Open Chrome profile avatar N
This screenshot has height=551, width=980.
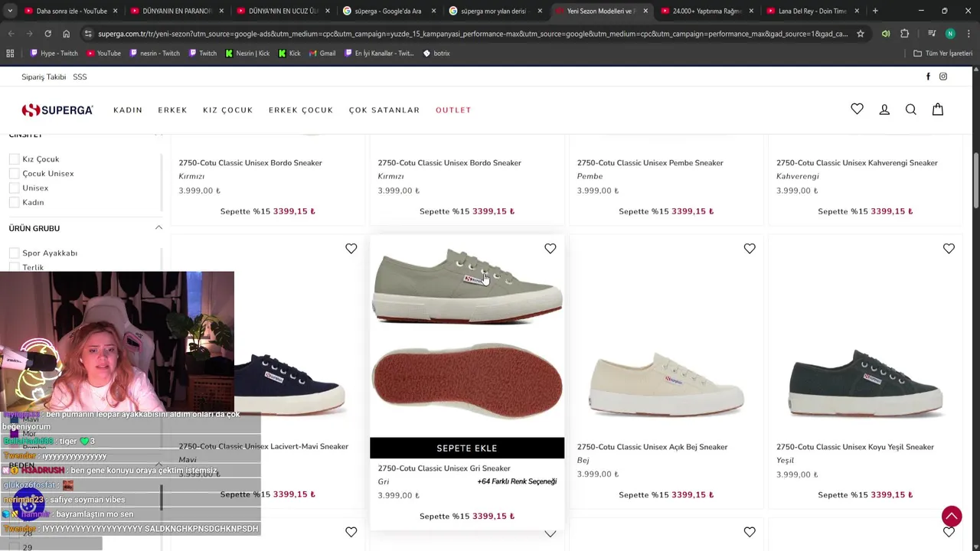tap(950, 34)
